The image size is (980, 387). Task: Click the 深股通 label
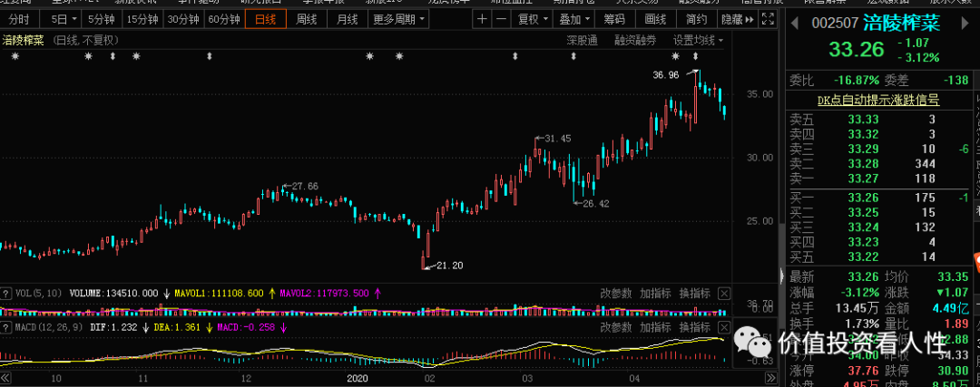582,41
